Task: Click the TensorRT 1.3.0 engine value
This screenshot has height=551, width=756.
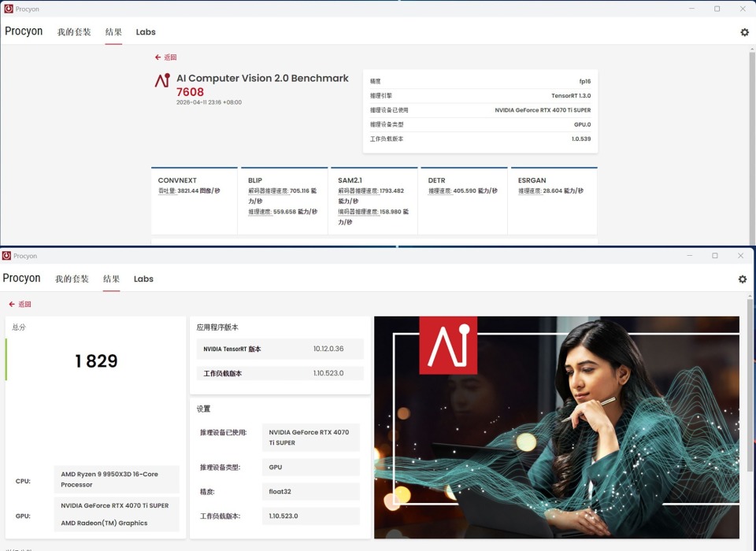Action: click(x=571, y=95)
